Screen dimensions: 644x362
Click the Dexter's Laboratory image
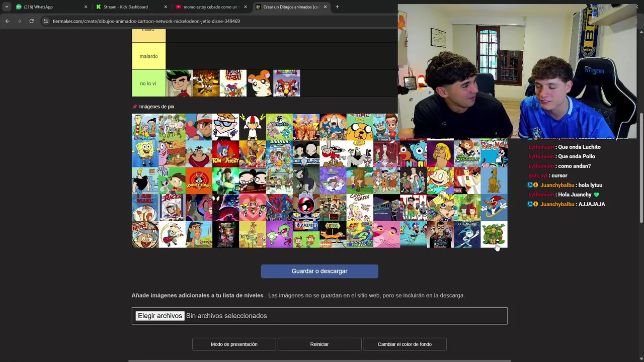(225, 127)
